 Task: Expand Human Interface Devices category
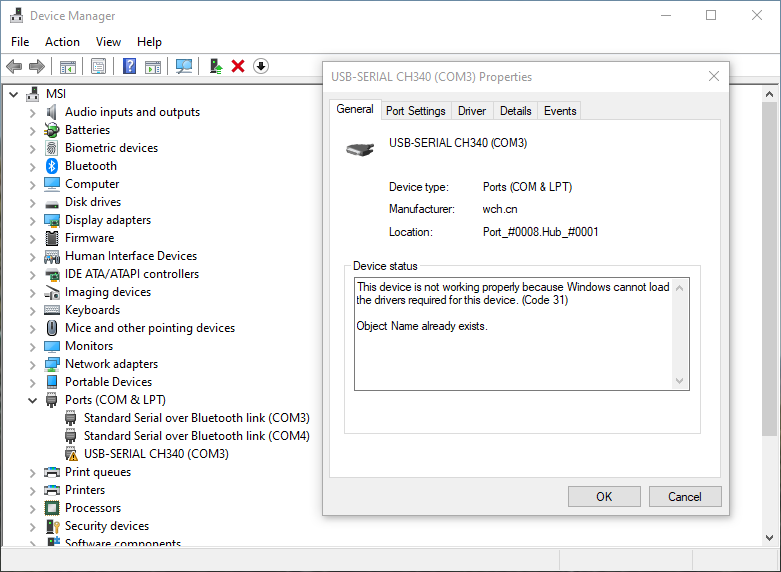[32, 257]
